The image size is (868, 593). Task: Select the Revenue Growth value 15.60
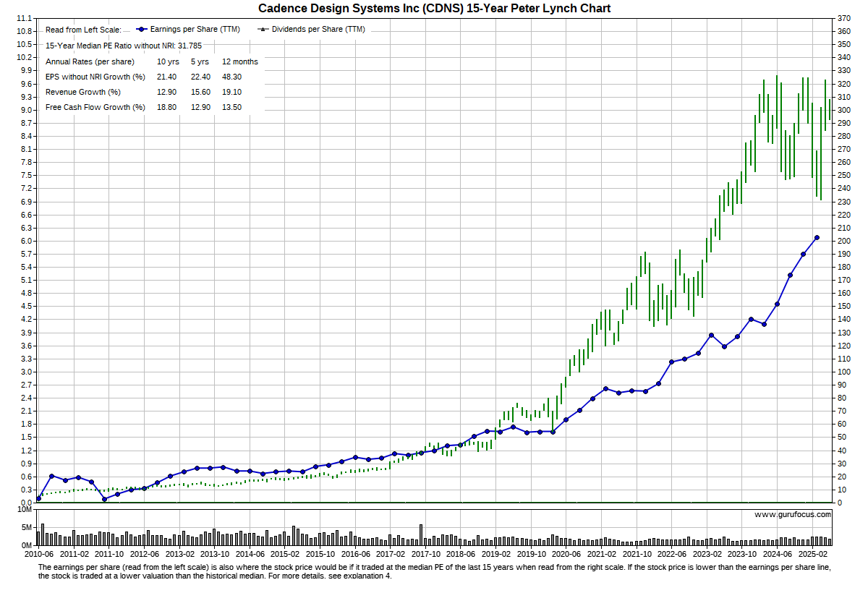pos(200,92)
